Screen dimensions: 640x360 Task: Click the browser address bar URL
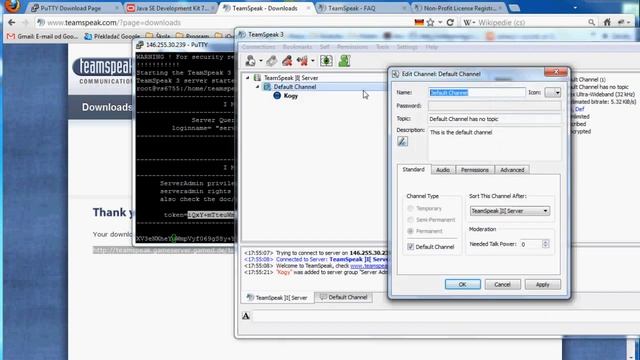click(114, 22)
